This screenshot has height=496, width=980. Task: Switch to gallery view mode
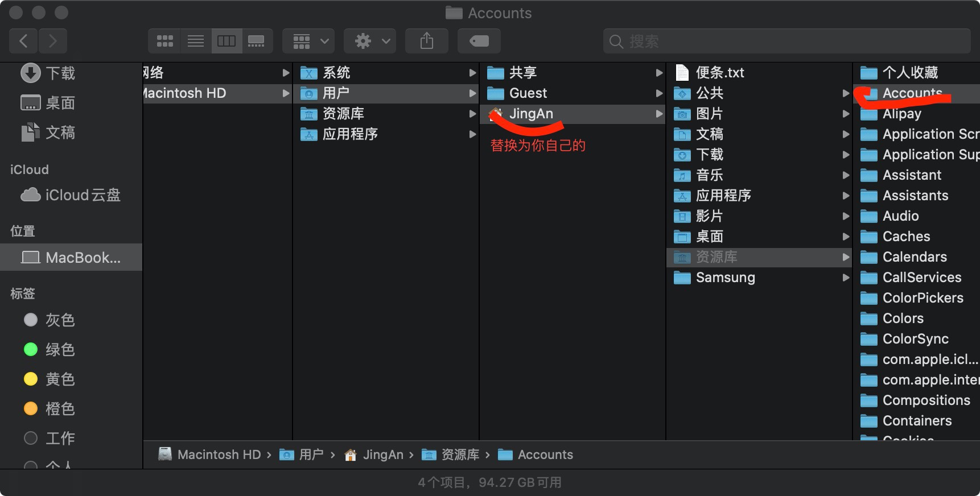[257, 41]
